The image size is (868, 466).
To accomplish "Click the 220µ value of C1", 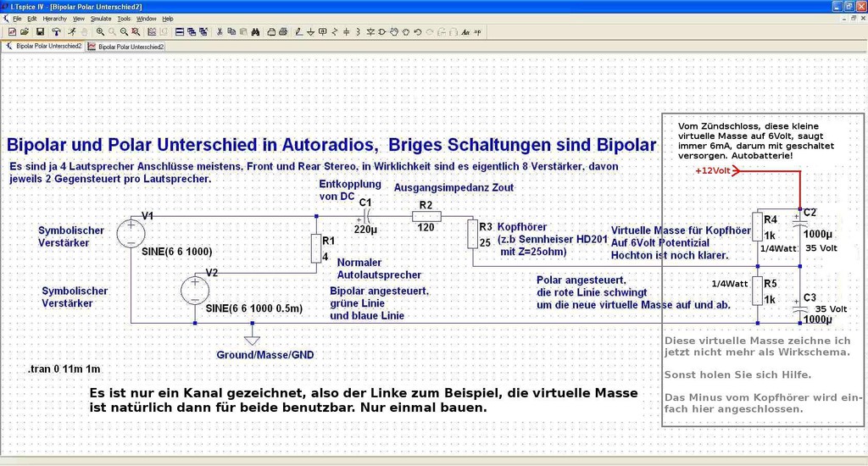I will click(365, 229).
